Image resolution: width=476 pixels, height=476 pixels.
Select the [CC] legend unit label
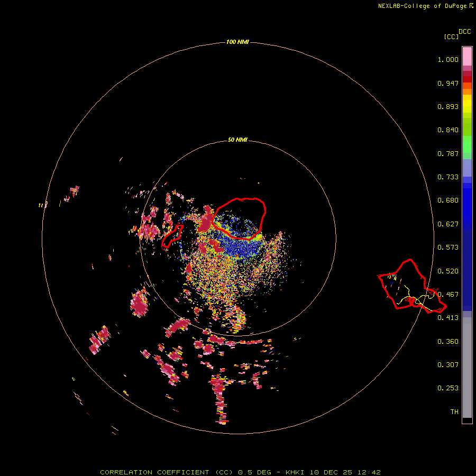(451, 36)
